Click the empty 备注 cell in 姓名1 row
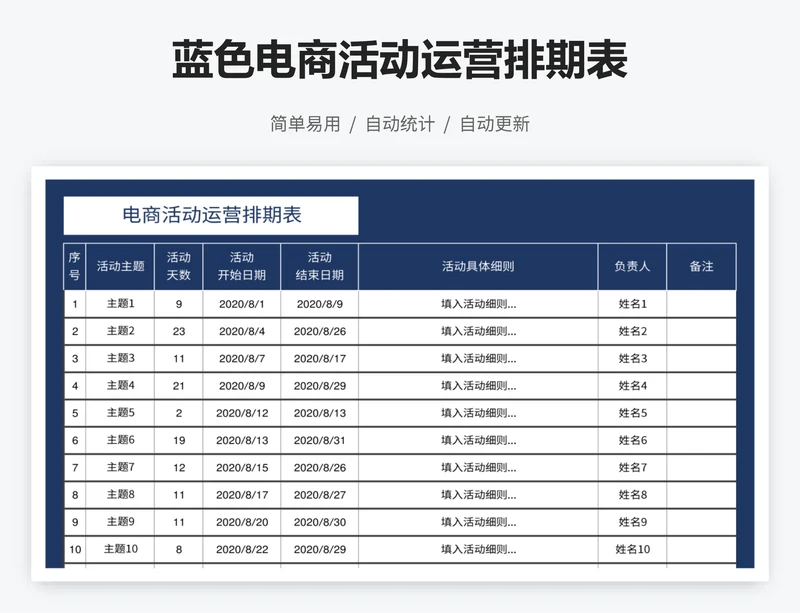800x613 pixels. pyautogui.click(x=702, y=304)
